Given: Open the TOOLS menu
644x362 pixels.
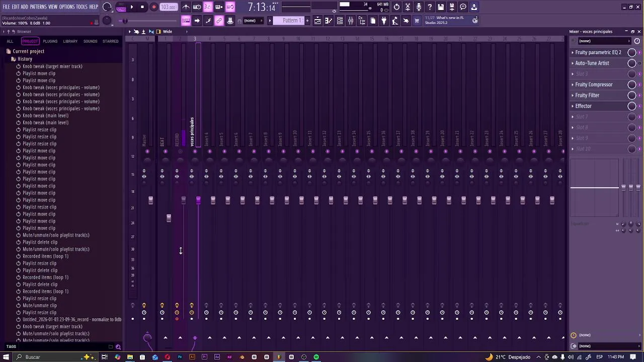Looking at the screenshot, I should 82,7.
